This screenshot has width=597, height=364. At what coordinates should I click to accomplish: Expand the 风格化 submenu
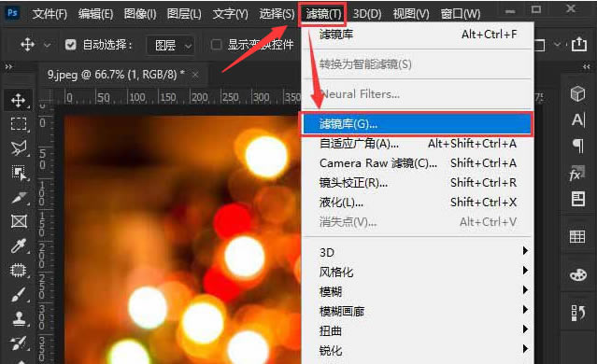coord(418,272)
